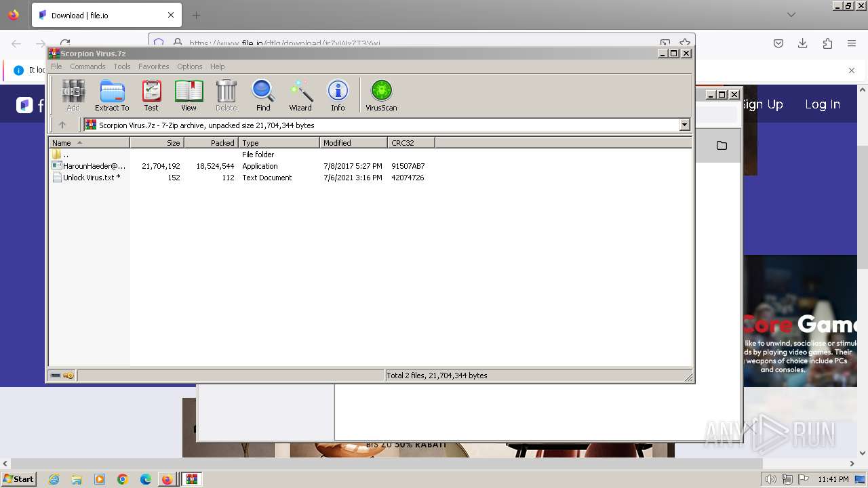Open the Firefox application hamburger menu
Image resolution: width=868 pixels, height=488 pixels.
point(852,43)
